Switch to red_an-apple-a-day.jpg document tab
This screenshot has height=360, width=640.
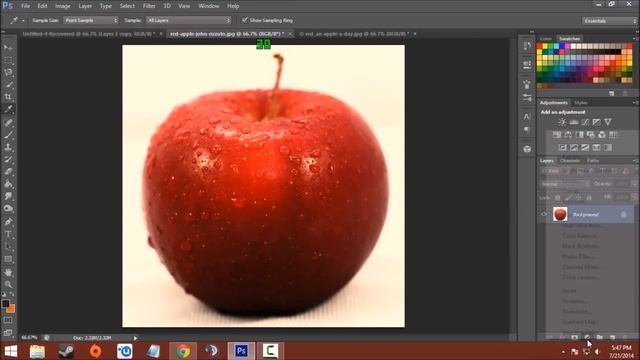click(354, 34)
